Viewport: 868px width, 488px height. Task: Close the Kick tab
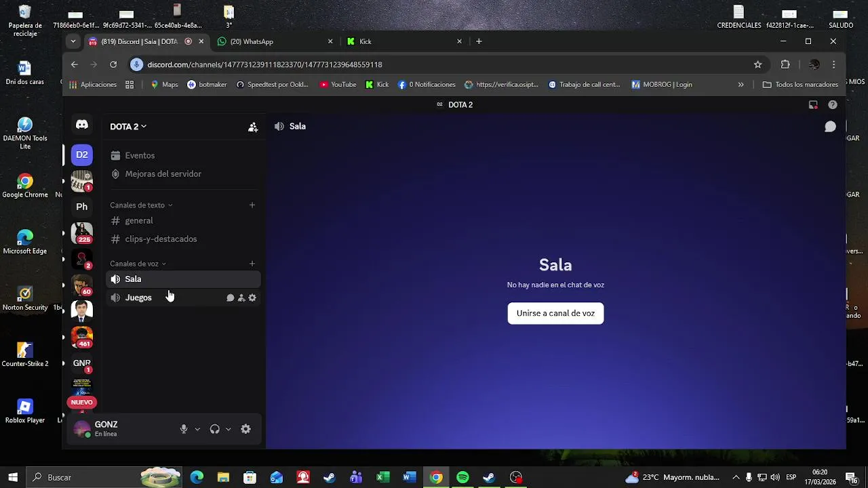point(459,41)
